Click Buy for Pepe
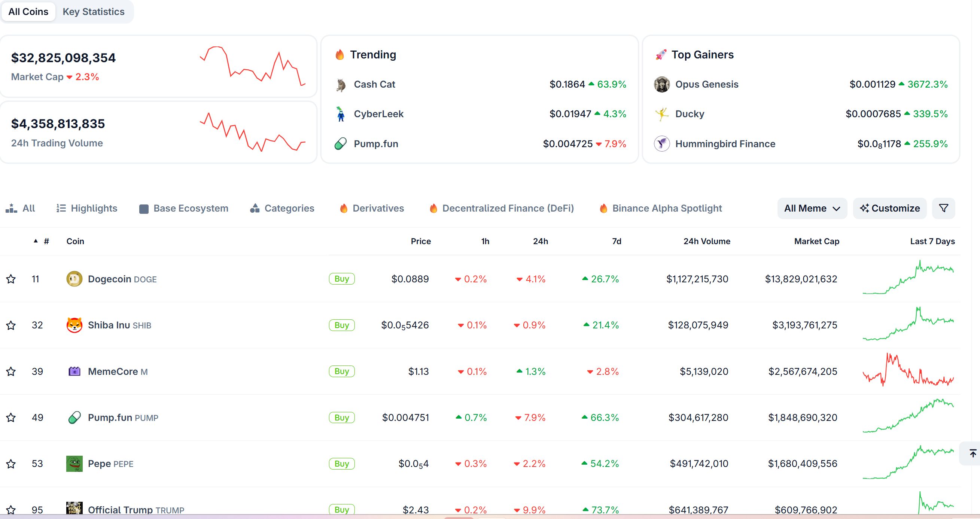Screen dimensions: 980x519 (x=342, y=464)
